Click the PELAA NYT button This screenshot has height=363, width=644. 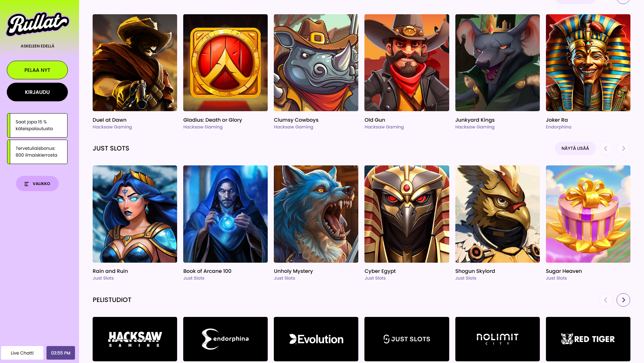click(37, 70)
